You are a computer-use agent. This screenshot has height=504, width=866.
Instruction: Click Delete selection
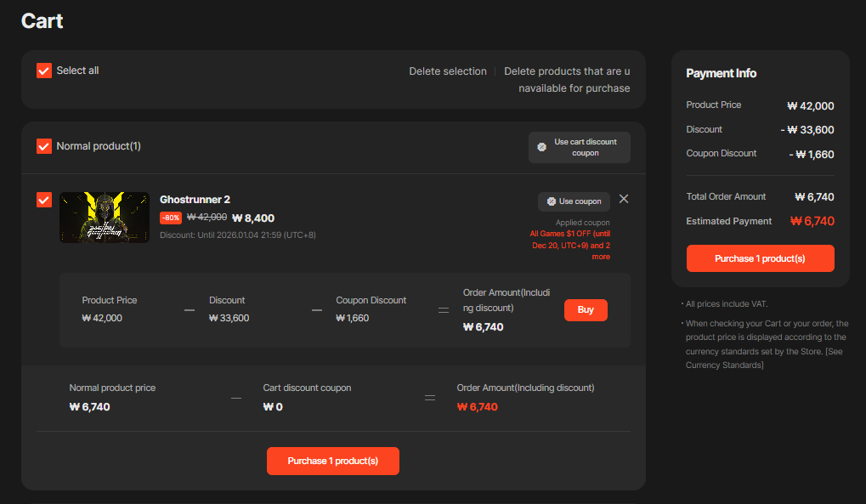point(448,71)
